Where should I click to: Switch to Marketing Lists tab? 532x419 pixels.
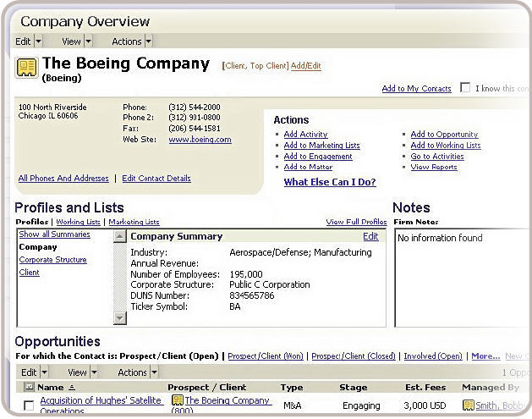point(134,222)
